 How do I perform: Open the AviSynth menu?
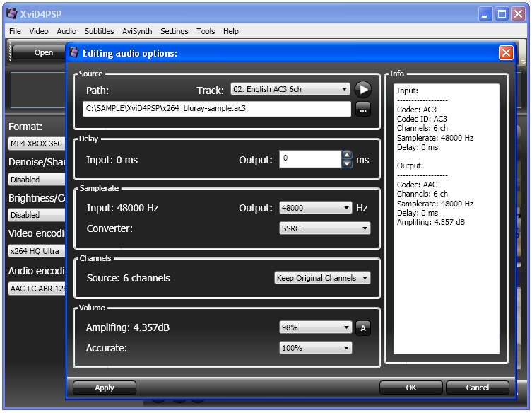pyautogui.click(x=137, y=31)
